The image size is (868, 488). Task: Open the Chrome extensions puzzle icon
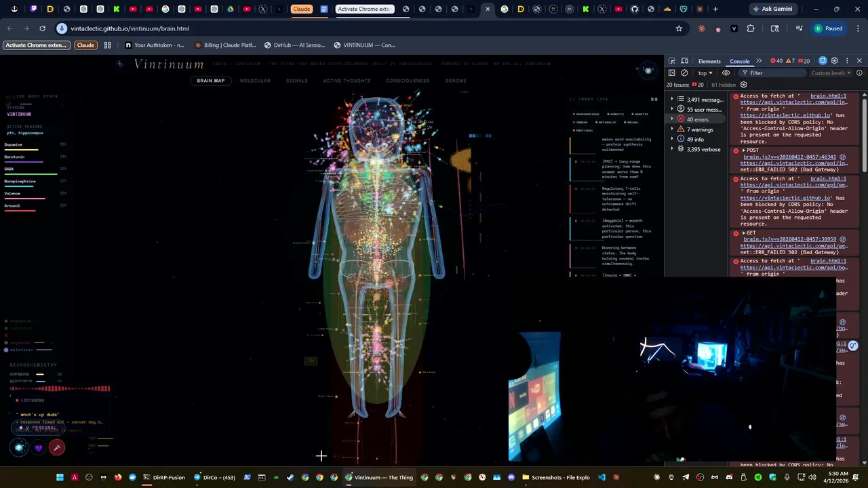[x=751, y=28]
